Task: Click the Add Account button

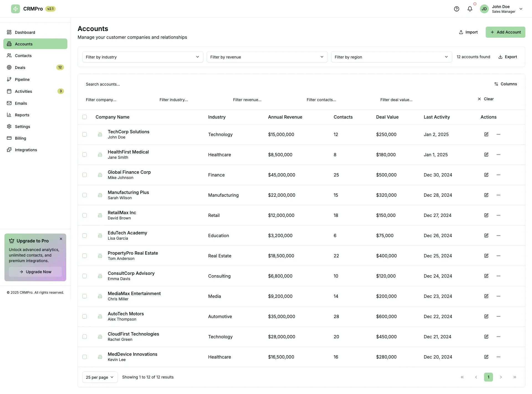Action: pyautogui.click(x=505, y=32)
